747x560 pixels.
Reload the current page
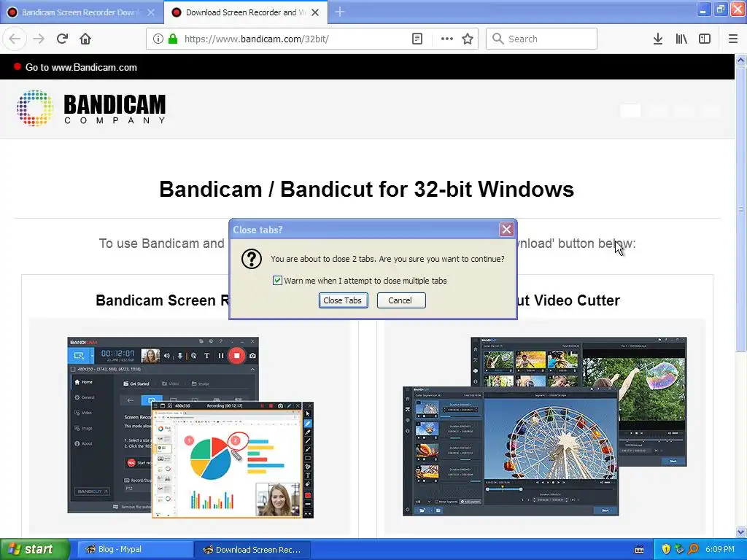62,39
